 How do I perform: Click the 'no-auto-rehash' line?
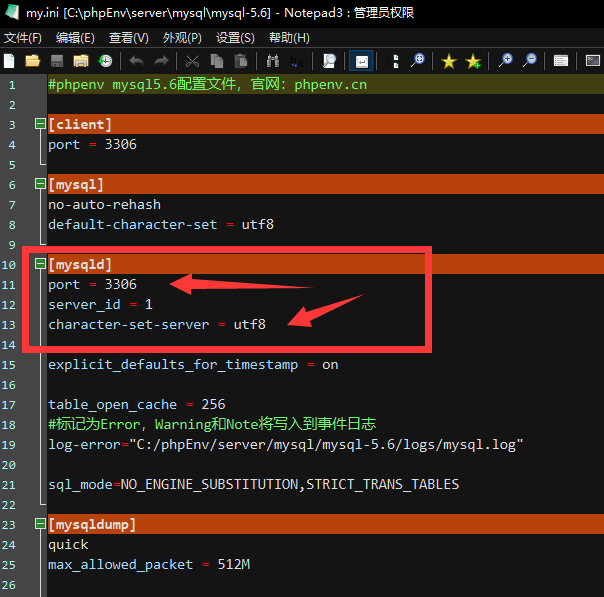(104, 205)
